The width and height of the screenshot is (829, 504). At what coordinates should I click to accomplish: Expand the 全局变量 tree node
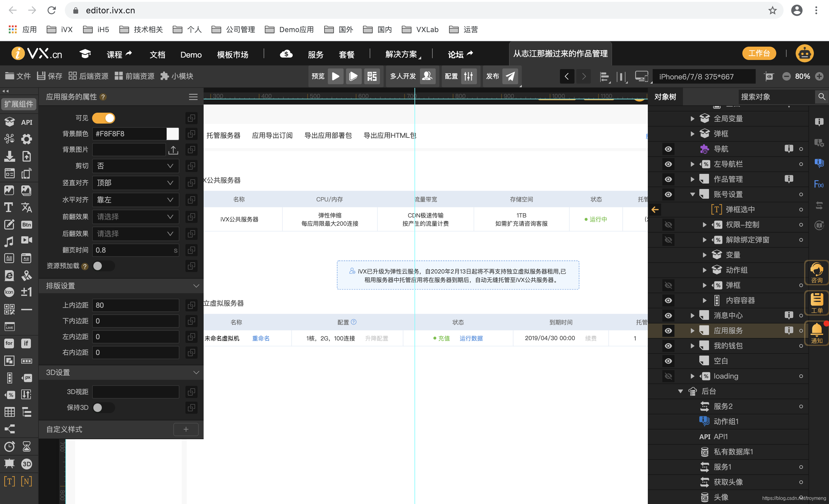coord(692,118)
